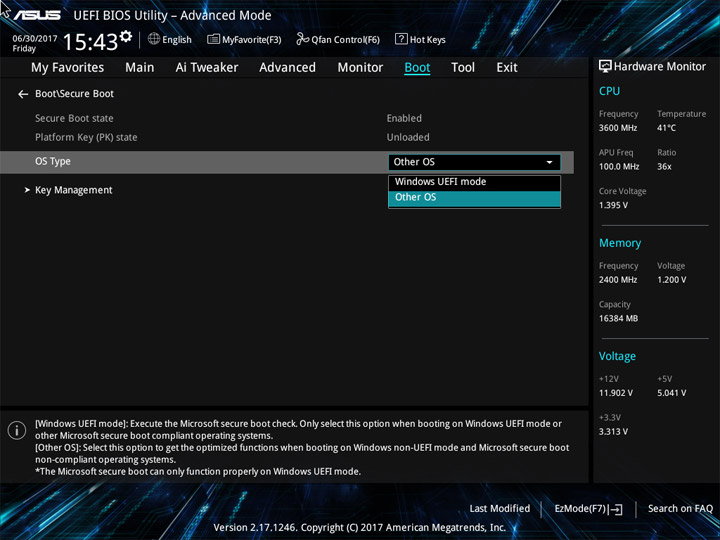Click the CPU frequency 3600 MHz value

tap(618, 128)
